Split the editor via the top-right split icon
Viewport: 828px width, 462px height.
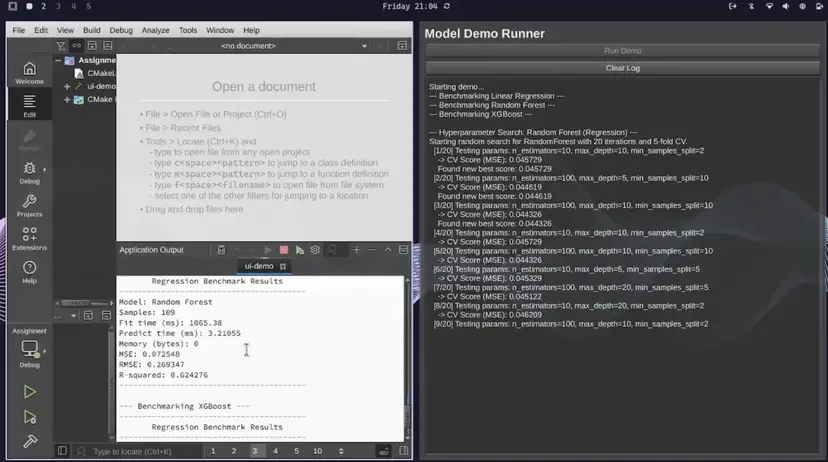(402, 46)
